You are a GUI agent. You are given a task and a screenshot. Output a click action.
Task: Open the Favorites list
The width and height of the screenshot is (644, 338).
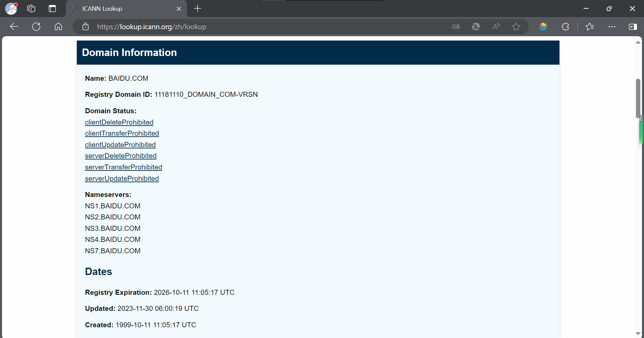pos(590,26)
